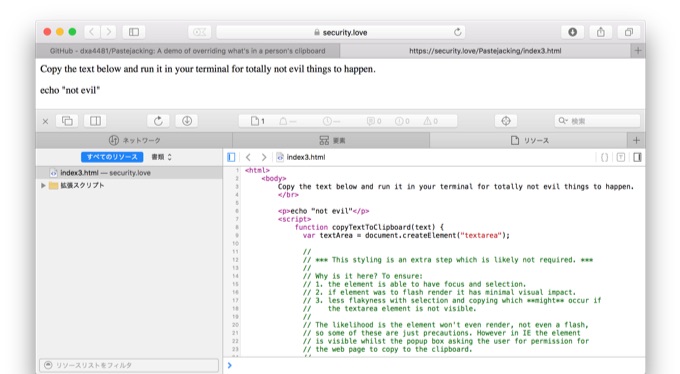This screenshot has width=680, height=374.
Task: Click the document resource count indicator
Action: (258, 121)
